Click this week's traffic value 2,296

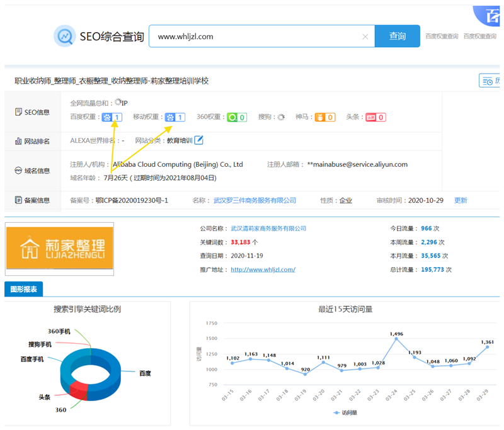point(429,242)
